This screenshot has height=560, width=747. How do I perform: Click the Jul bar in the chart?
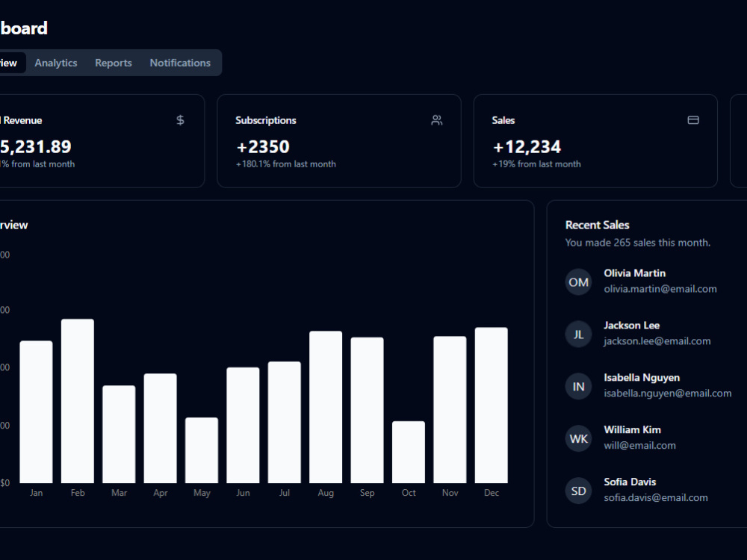(285, 423)
